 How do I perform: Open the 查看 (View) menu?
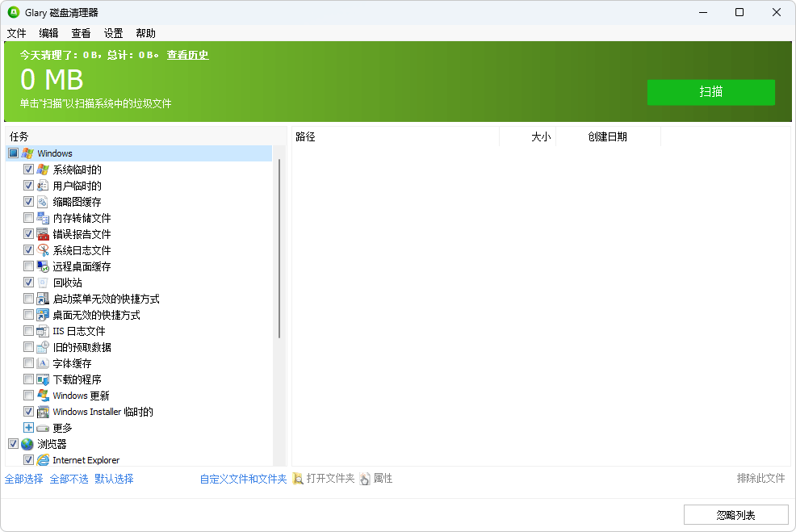(81, 33)
